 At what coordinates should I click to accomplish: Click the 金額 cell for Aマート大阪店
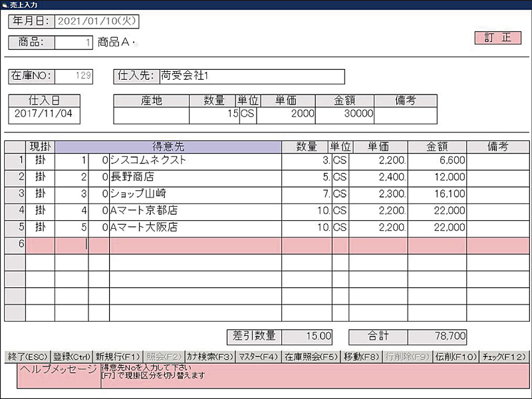click(x=437, y=228)
